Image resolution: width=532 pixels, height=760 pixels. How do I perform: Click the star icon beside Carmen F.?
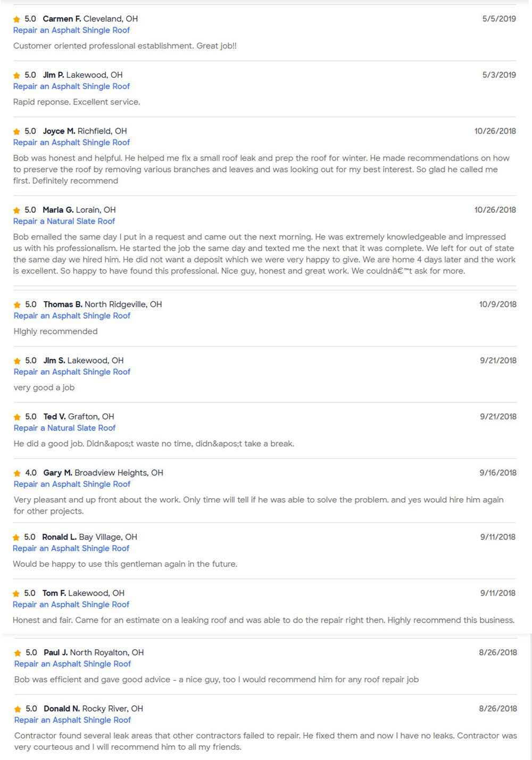point(16,19)
